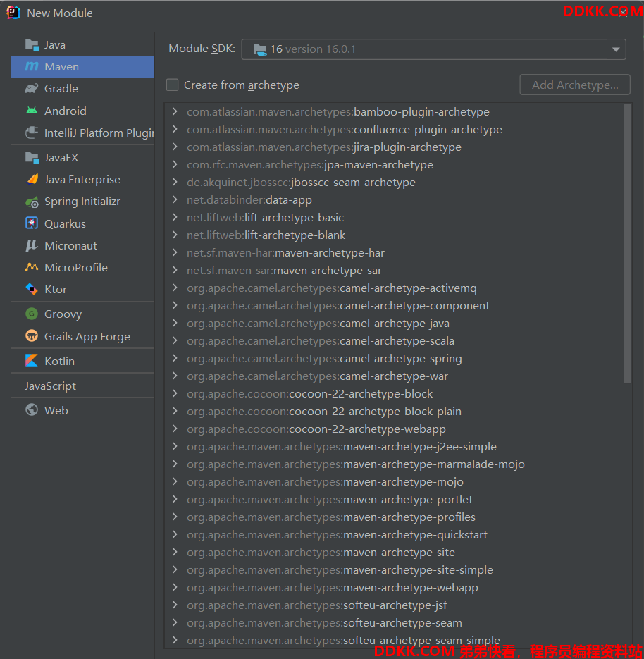Expand jpa-maven-archetype node
Image resolution: width=644 pixels, height=659 pixels.
pos(175,165)
